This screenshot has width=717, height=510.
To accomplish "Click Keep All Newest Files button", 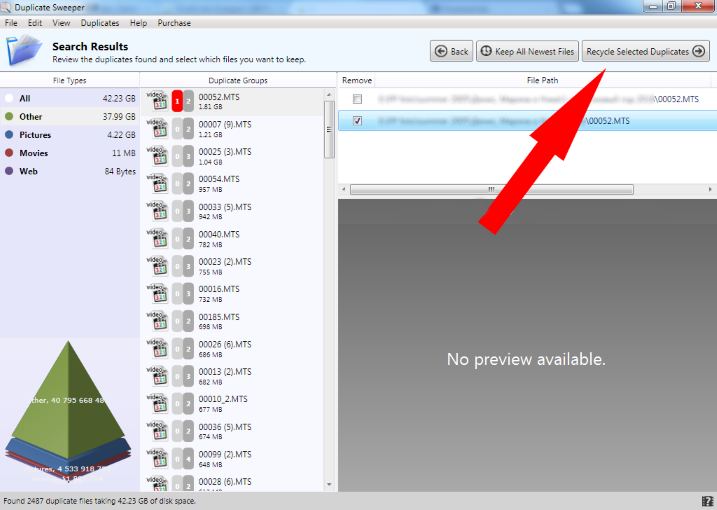I will point(526,51).
